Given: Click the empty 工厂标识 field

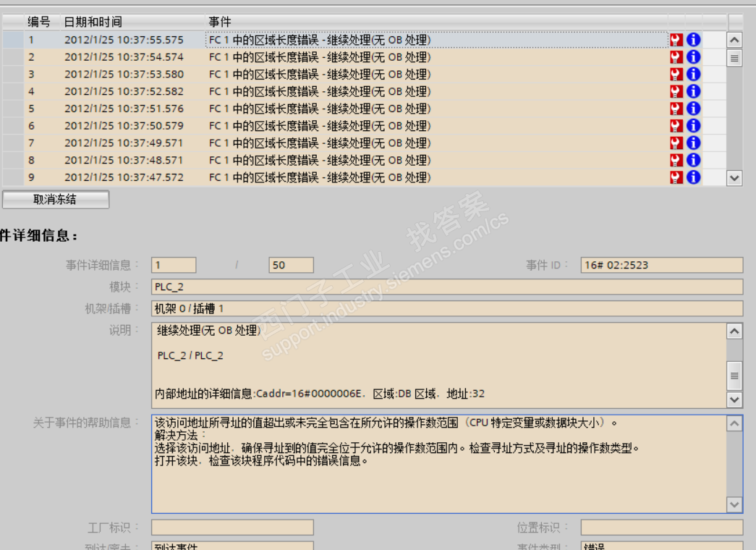Looking at the screenshot, I should [232, 528].
